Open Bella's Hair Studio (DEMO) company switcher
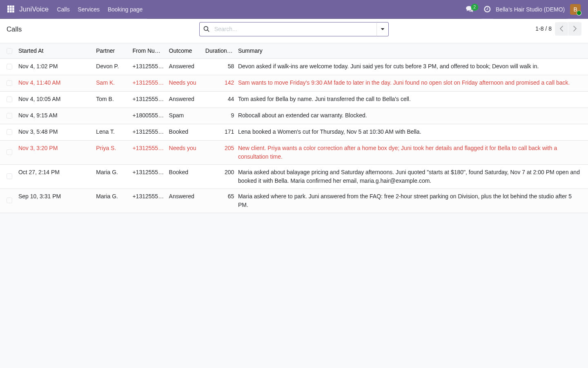Image resolution: width=588 pixels, height=368 pixels. (x=530, y=9)
